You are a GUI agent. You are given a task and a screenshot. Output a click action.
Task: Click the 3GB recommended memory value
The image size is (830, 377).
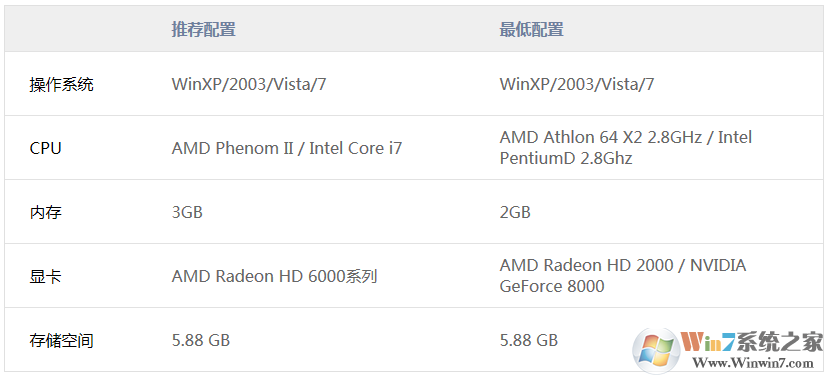click(187, 212)
